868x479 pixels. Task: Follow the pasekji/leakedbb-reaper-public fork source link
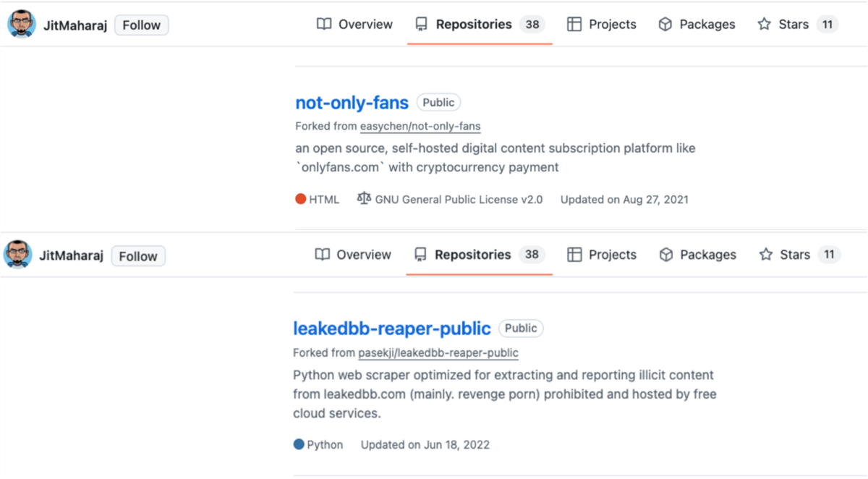438,353
